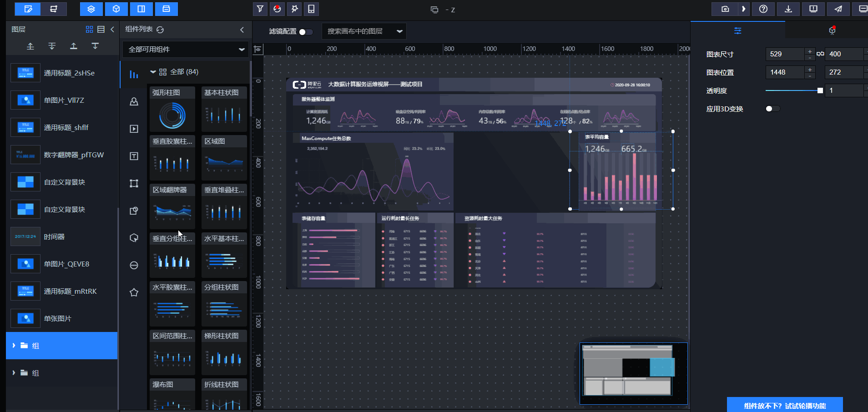Open the 搜索画布中的图层 dropdown

pyautogui.click(x=364, y=31)
